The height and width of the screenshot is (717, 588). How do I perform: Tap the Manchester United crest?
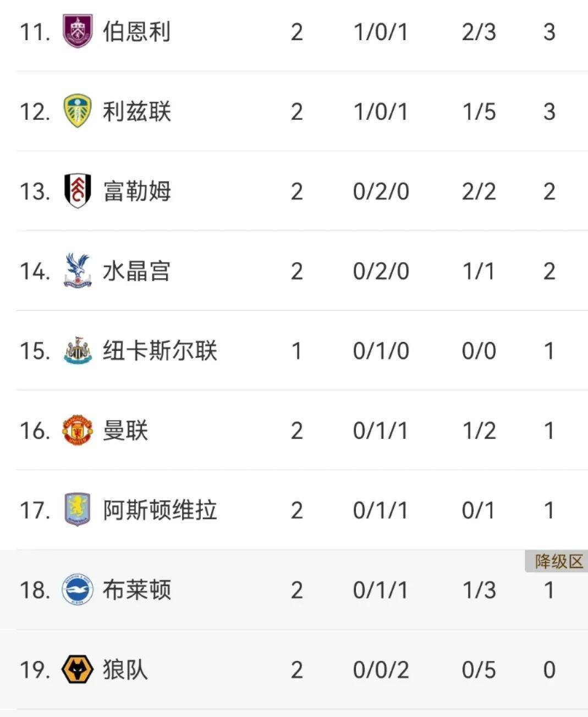pos(78,430)
